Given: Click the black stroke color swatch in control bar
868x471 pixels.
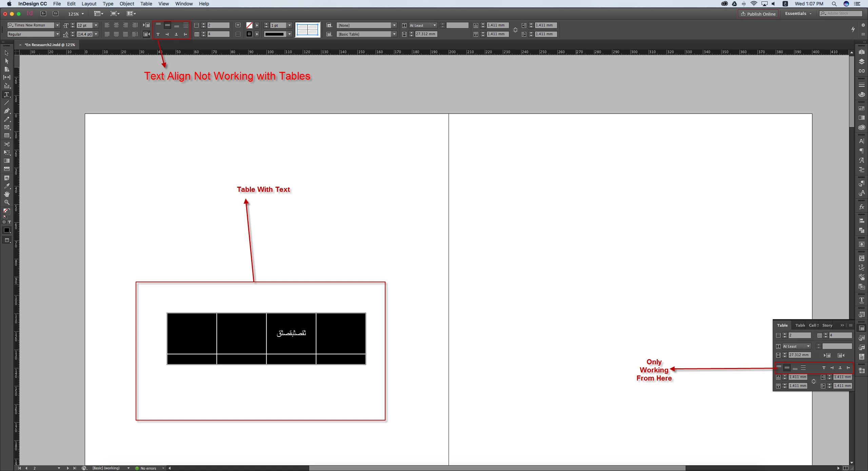Looking at the screenshot, I should tap(249, 34).
